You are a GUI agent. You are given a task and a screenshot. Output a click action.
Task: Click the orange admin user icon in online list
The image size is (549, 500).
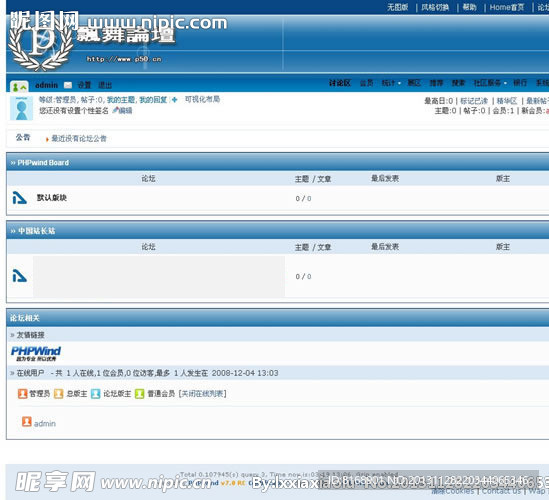(27, 422)
